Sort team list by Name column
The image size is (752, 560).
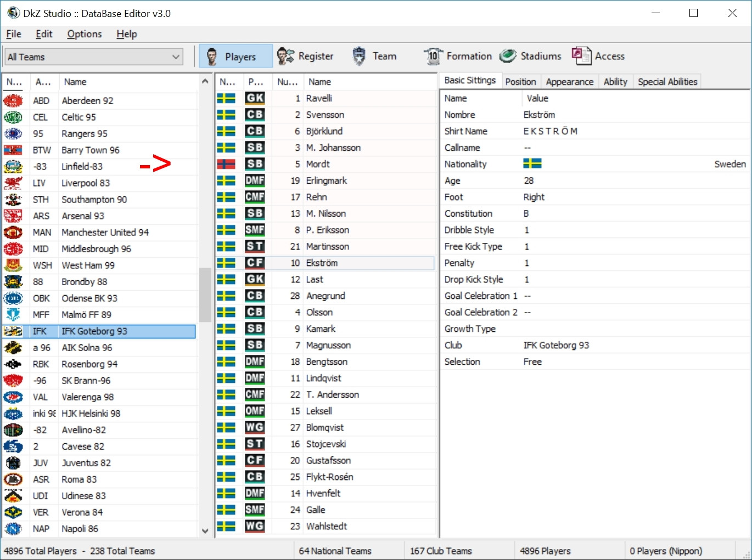click(x=127, y=82)
